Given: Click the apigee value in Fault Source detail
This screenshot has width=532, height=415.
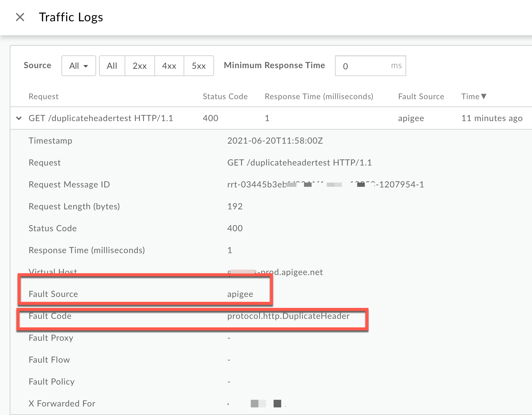Looking at the screenshot, I should [240, 294].
